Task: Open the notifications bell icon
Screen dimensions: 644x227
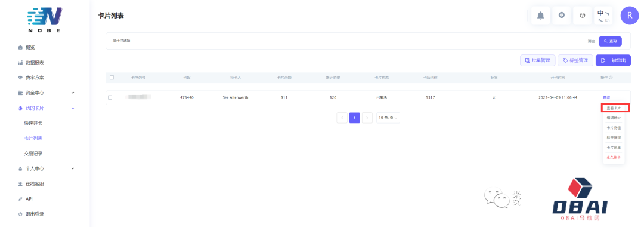Action: coord(540,16)
